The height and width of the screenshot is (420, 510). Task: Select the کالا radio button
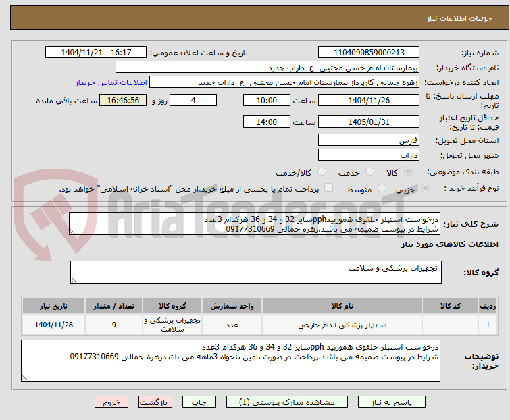[408, 172]
